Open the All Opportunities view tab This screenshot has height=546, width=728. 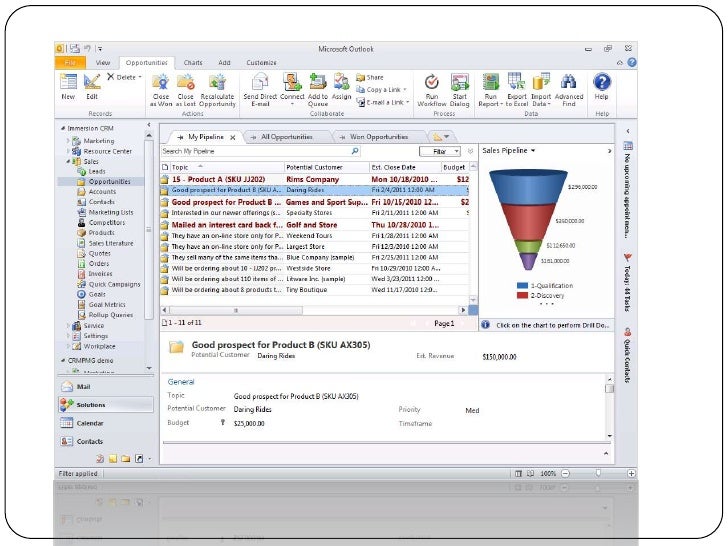pyautogui.click(x=284, y=136)
